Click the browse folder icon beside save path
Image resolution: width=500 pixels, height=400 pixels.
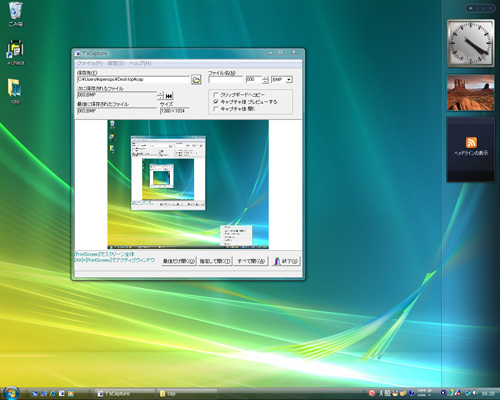[196, 79]
